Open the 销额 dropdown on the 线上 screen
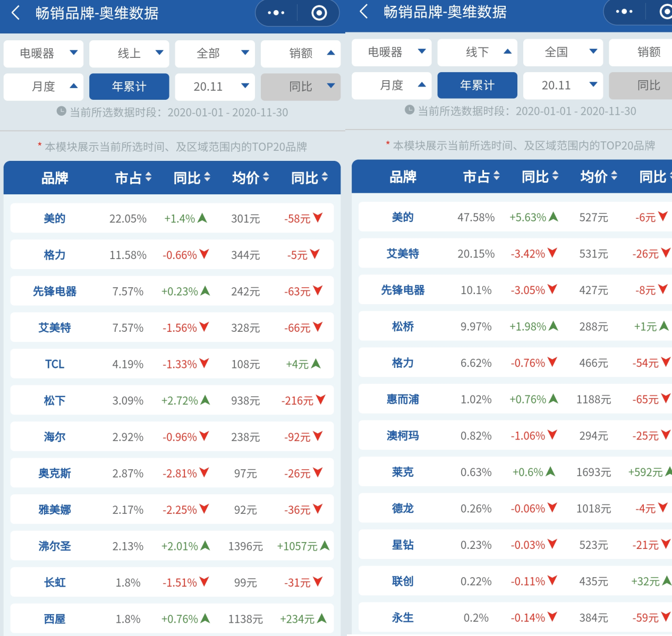 (301, 54)
